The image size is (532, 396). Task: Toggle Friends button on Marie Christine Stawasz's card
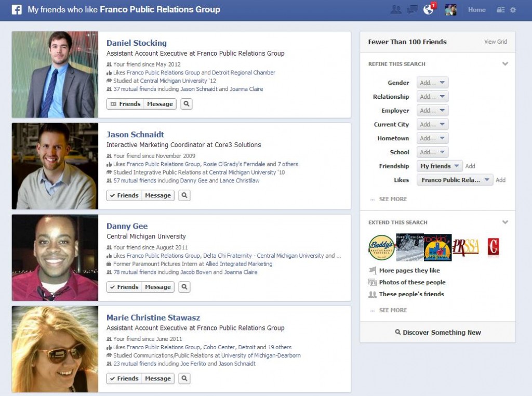[124, 378]
